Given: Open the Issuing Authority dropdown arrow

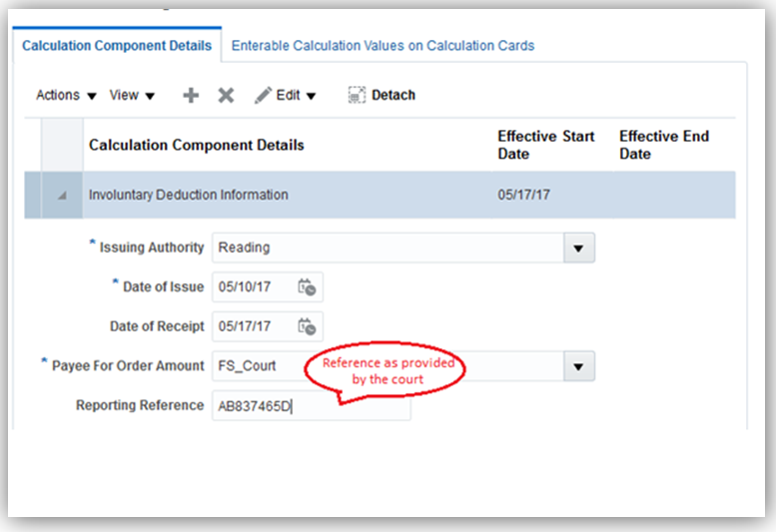Looking at the screenshot, I should pyautogui.click(x=578, y=248).
